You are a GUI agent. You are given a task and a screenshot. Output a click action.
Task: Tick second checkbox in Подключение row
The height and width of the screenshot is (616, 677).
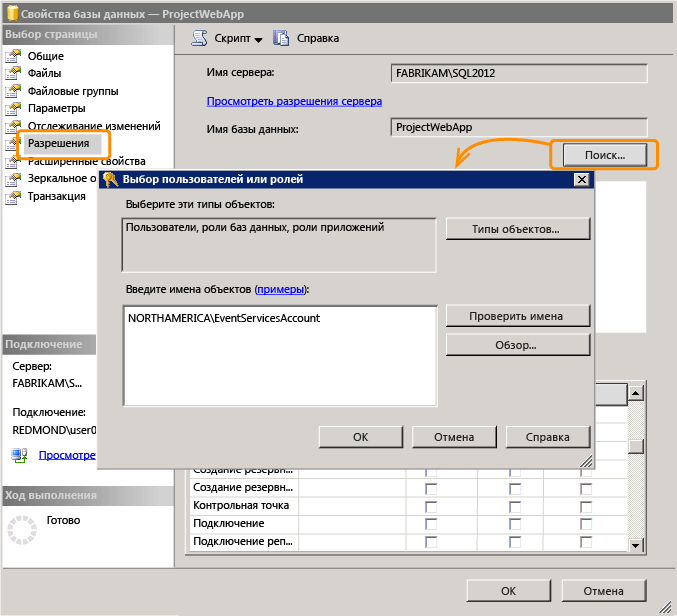pyautogui.click(x=515, y=524)
